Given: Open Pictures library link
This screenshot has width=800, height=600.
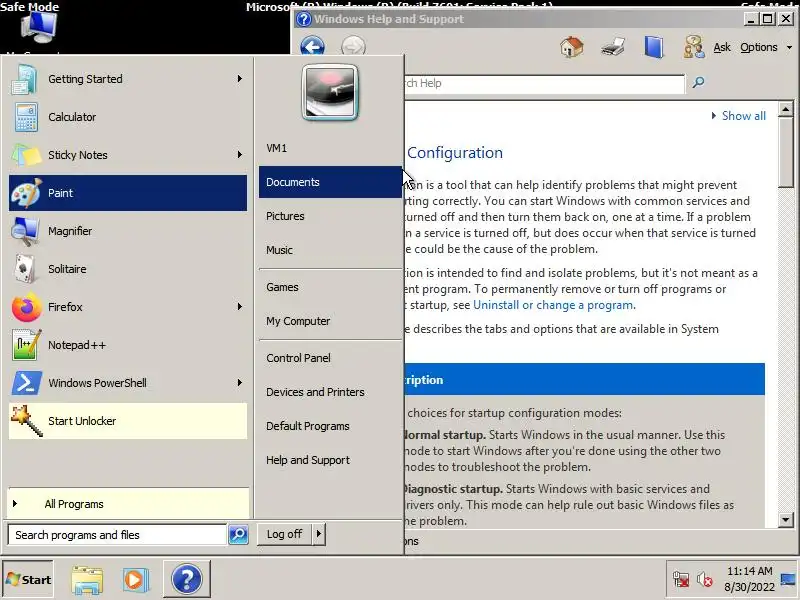Looking at the screenshot, I should (x=330, y=216).
